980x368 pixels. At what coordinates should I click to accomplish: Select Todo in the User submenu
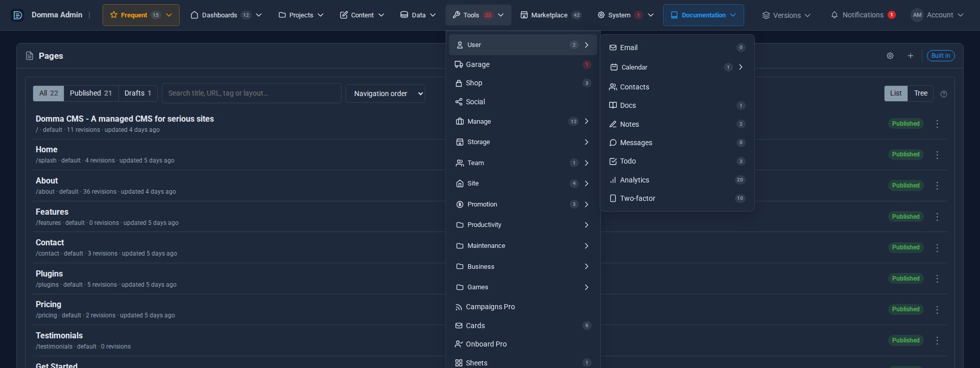click(x=677, y=161)
